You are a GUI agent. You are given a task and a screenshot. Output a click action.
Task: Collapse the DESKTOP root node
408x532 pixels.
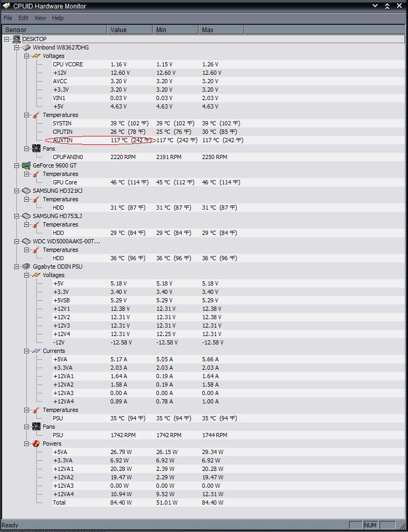pyautogui.click(x=7, y=39)
